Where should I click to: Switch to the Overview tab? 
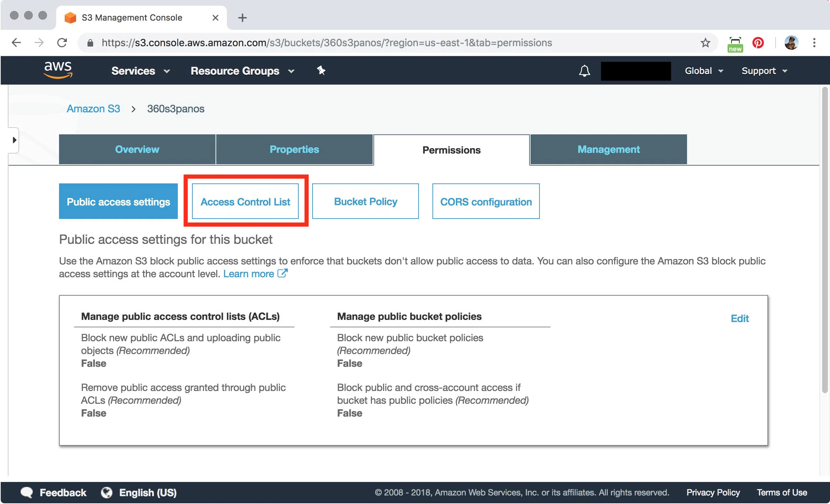[137, 149]
